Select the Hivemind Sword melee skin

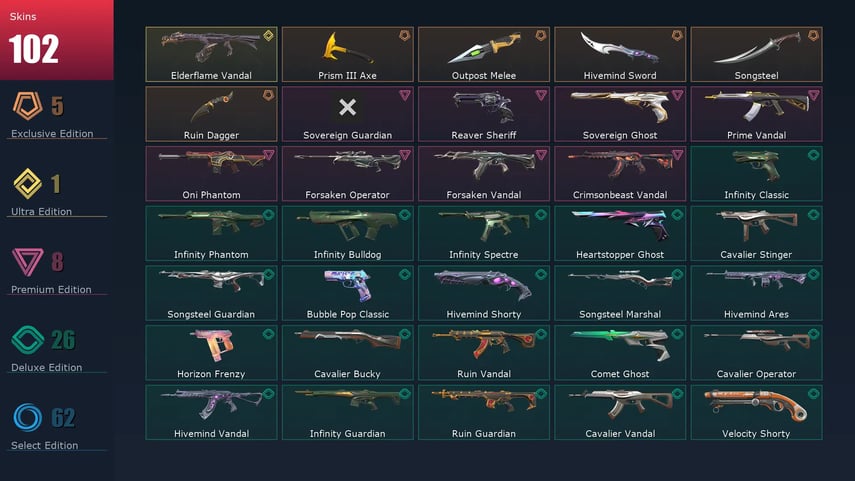620,55
